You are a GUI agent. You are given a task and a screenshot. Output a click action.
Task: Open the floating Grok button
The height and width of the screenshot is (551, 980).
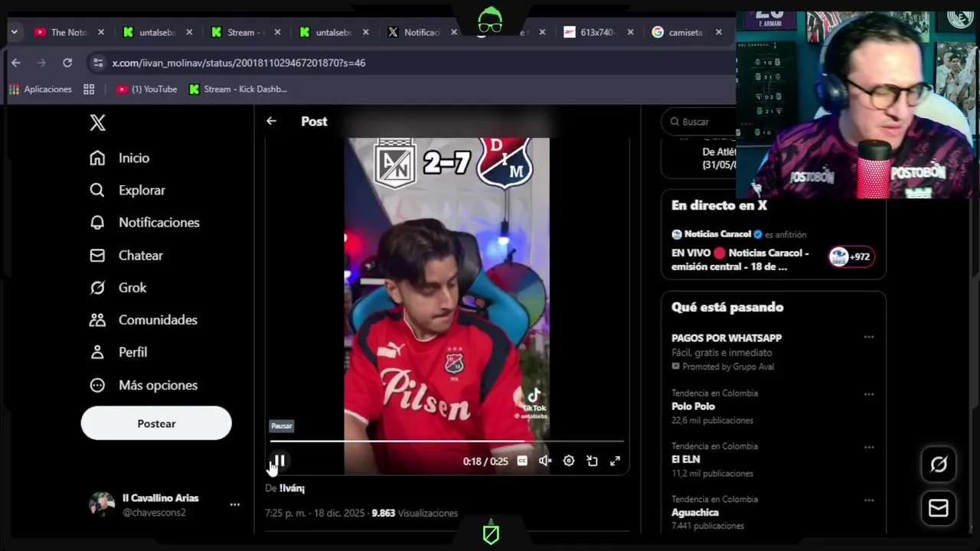939,465
